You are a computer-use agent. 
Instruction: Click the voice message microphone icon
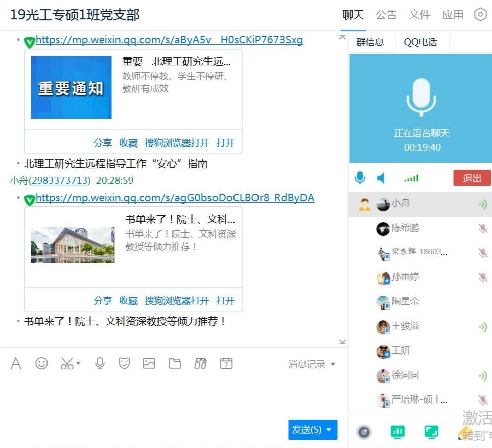coord(100,363)
